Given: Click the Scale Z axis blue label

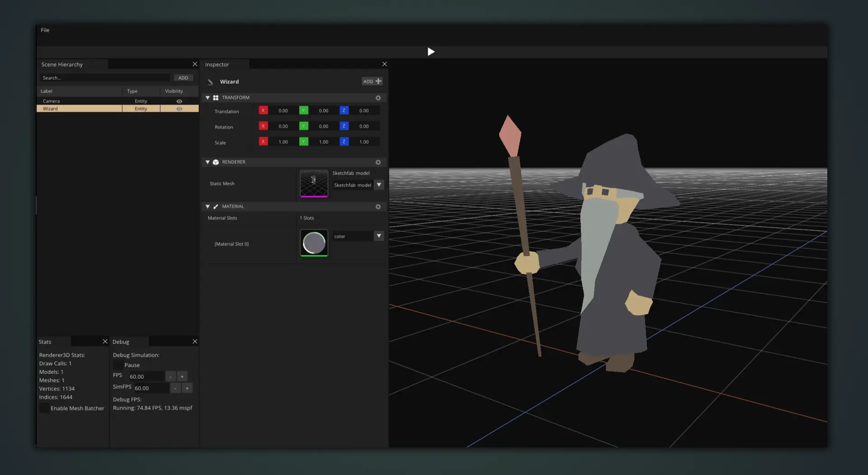Looking at the screenshot, I should [x=344, y=142].
